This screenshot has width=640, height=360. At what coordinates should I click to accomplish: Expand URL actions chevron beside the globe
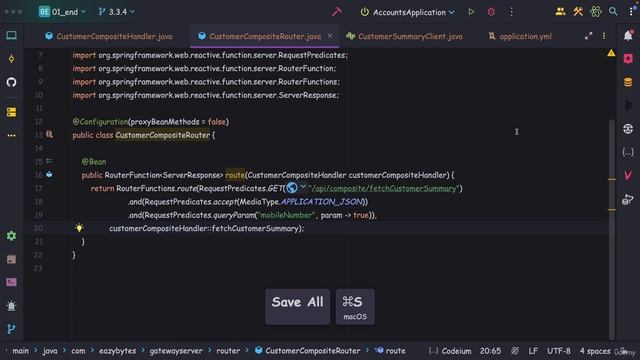pos(303,187)
